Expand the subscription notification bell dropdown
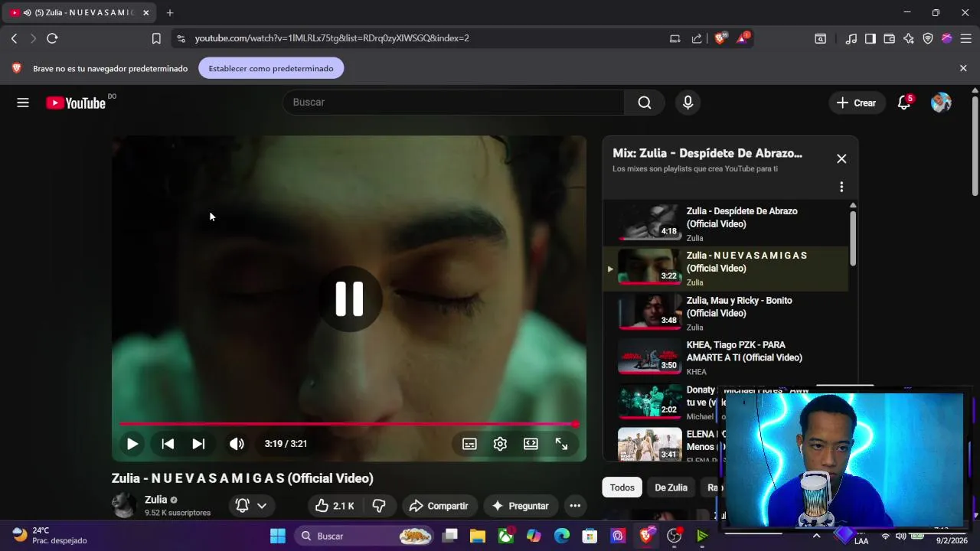The height and width of the screenshot is (551, 980). 251,506
